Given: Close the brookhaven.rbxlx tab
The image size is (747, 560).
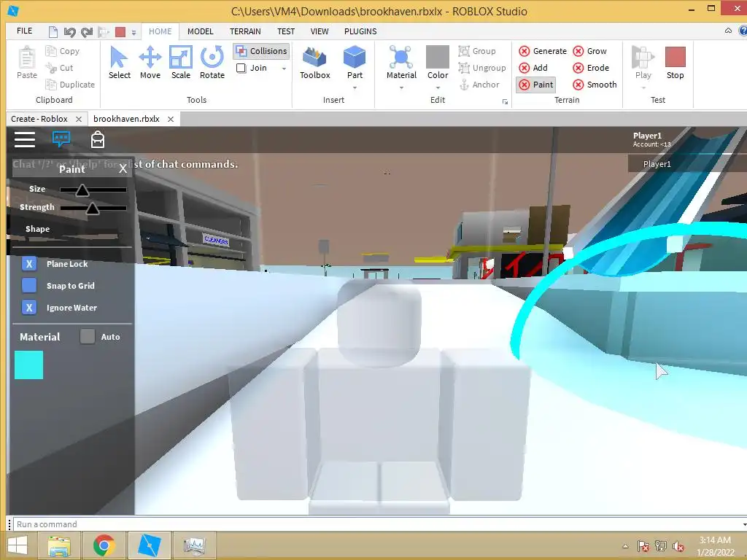Looking at the screenshot, I should pos(171,119).
